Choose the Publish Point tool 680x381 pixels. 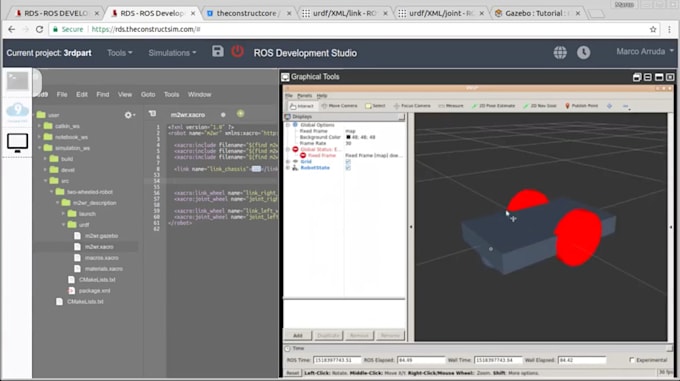[582, 106]
